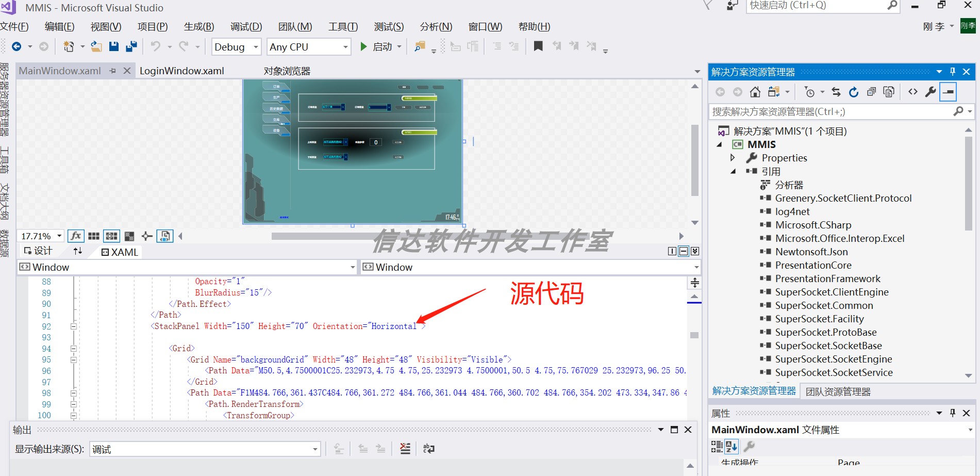Toggle the pin on MainWindow.xaml tab
The height and width of the screenshot is (476, 980).
click(112, 71)
